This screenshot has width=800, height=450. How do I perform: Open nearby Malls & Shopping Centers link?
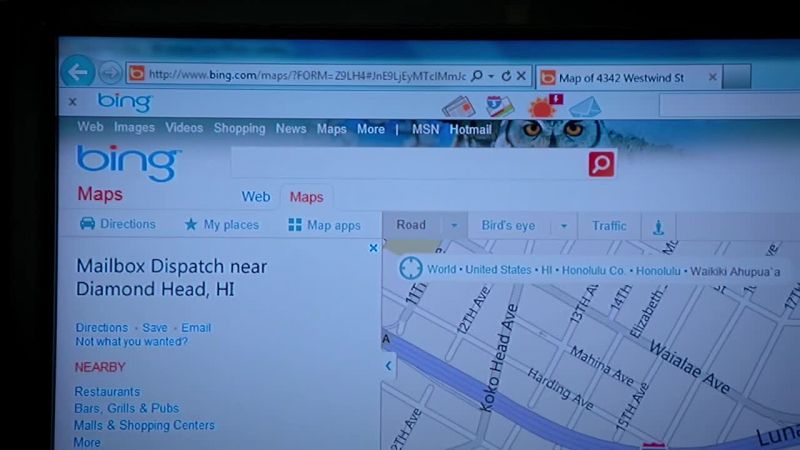(144, 425)
